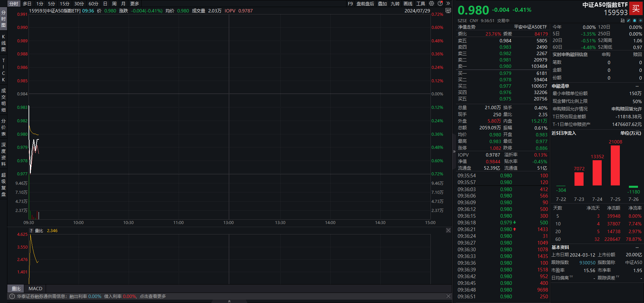Switch to the MACD indicator tab
The width and height of the screenshot is (644, 303).
click(x=35, y=289)
